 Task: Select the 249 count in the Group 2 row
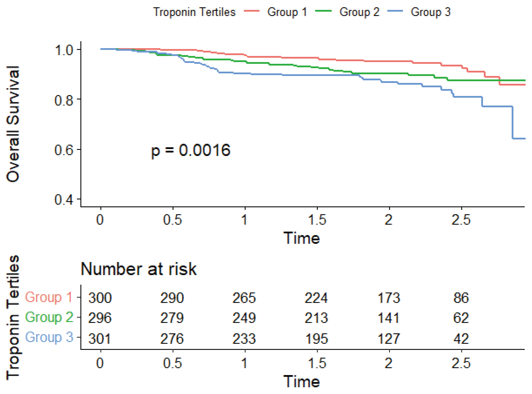(x=244, y=318)
